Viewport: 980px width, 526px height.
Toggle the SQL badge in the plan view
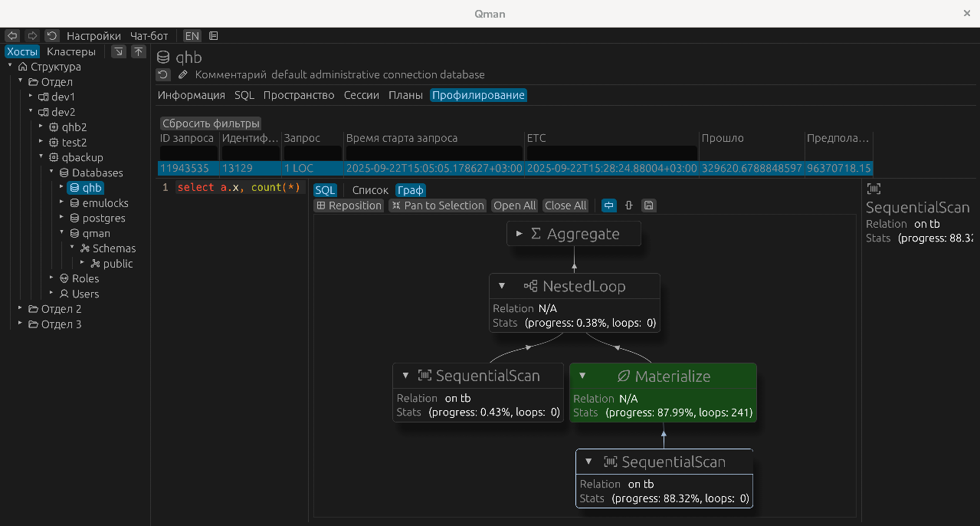coord(325,189)
